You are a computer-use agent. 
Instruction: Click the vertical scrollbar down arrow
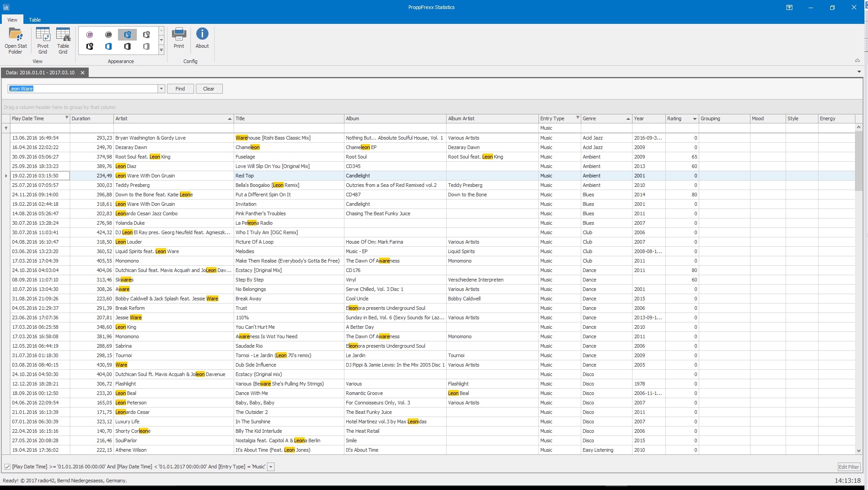click(859, 450)
